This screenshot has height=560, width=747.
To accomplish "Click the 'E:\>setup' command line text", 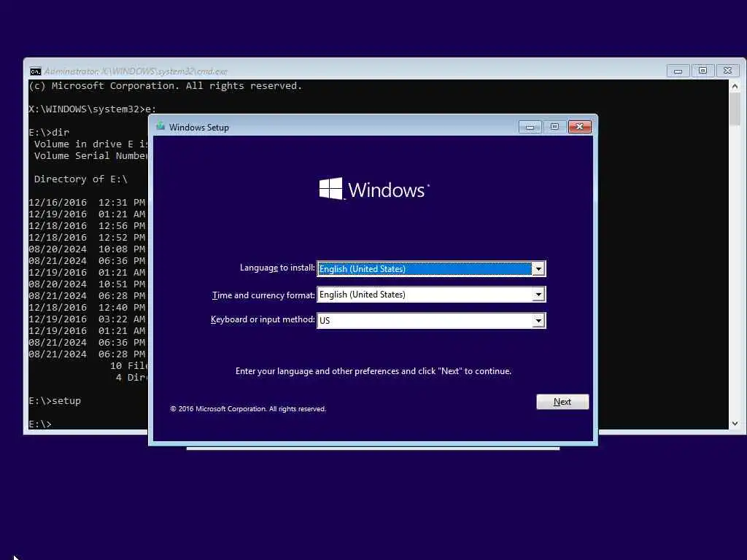I will pyautogui.click(x=55, y=401).
